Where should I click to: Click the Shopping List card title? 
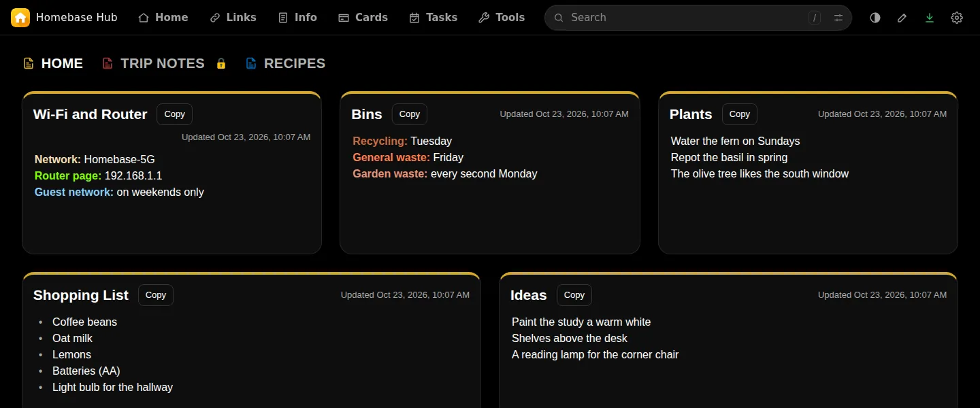(81, 295)
